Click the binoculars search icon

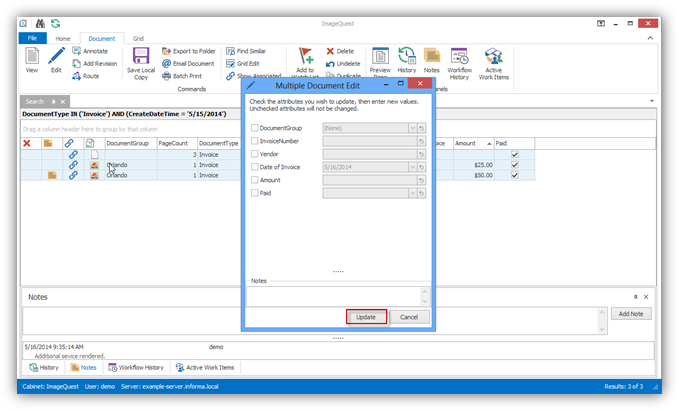[40, 23]
